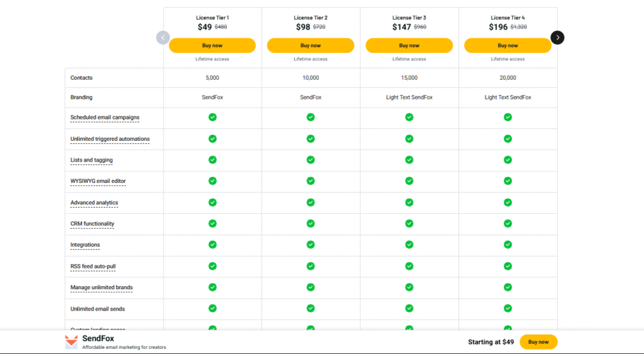Click the Tier 3 checkmark for Scheduled email campaigns
Viewport: 644px width, 354px height.
tap(409, 117)
